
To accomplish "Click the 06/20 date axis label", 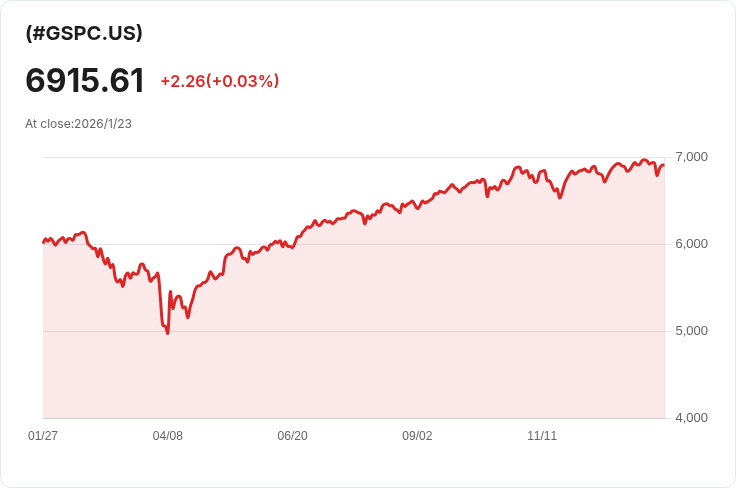I will tap(292, 436).
